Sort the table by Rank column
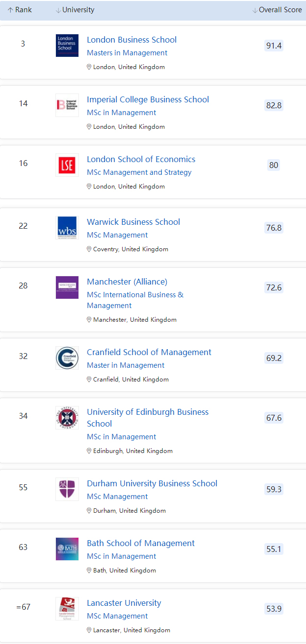The image size is (306, 644). 20,10
